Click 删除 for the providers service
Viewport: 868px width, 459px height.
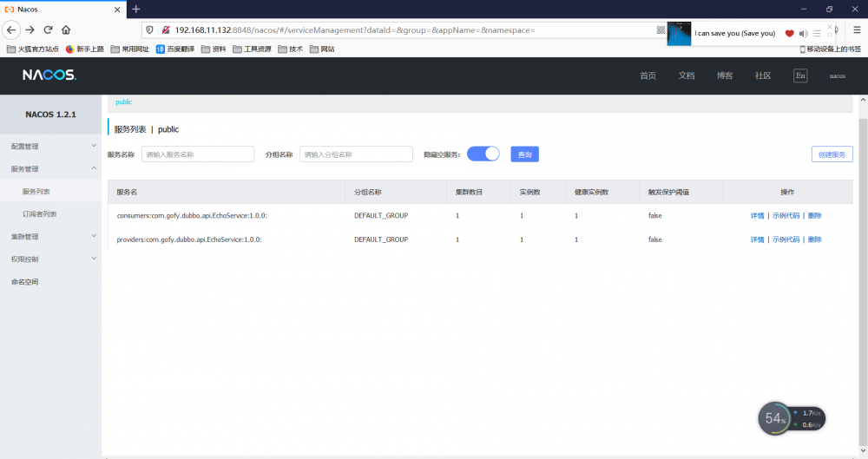coord(815,239)
